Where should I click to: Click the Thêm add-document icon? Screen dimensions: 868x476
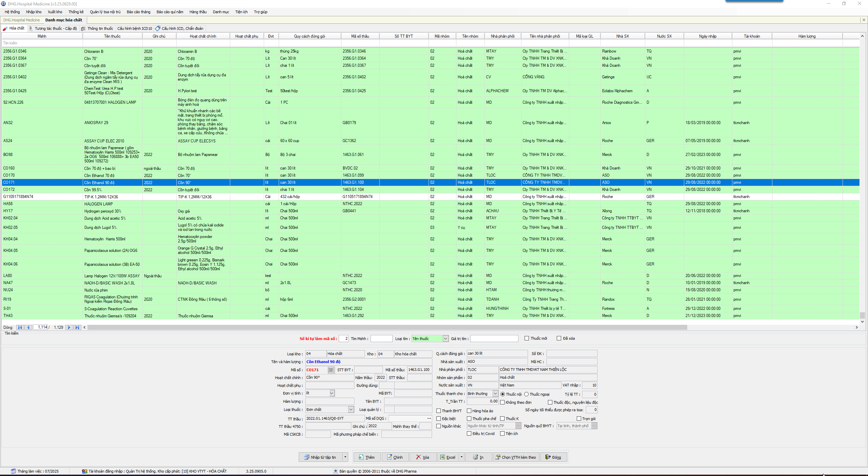(361, 457)
